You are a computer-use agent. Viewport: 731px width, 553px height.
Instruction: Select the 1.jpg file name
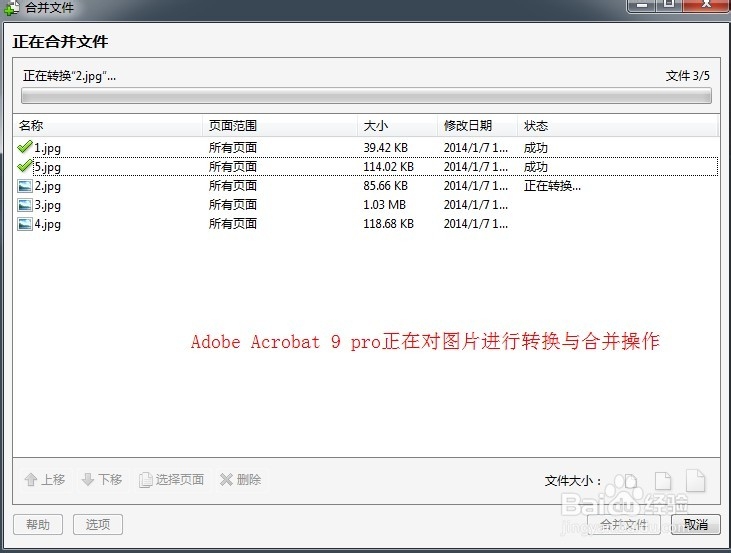pyautogui.click(x=48, y=148)
